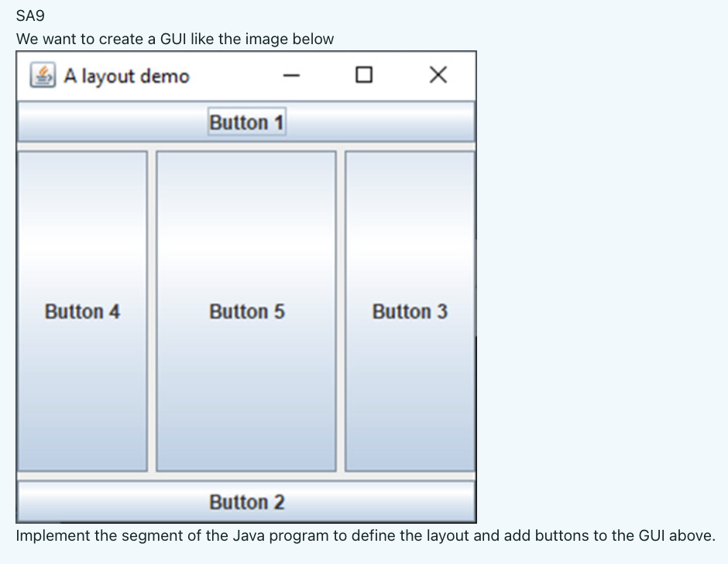
Task: Click the gap between Button 4 and Button 5
Action: pyautogui.click(x=152, y=311)
